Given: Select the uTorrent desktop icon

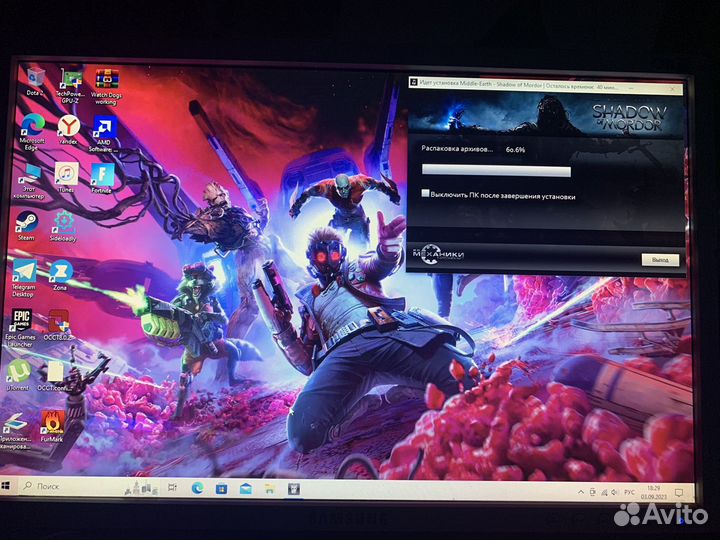Looking at the screenshot, I should (x=18, y=373).
